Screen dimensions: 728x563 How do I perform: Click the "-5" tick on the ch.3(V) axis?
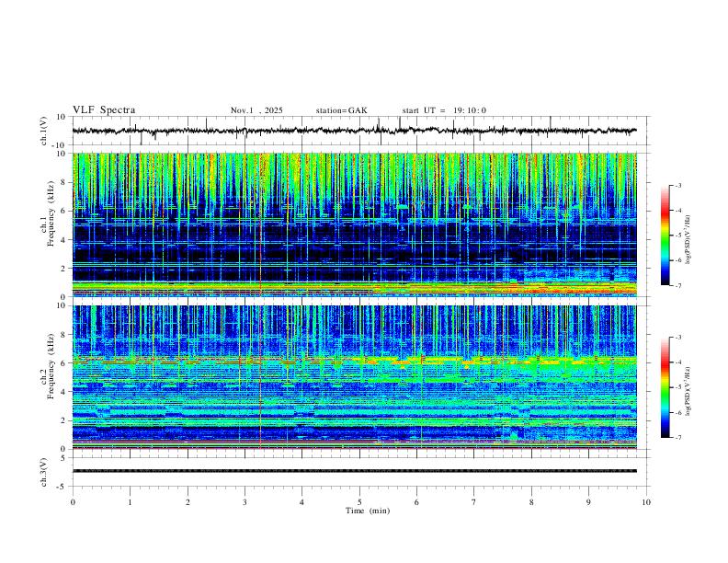[x=63, y=487]
